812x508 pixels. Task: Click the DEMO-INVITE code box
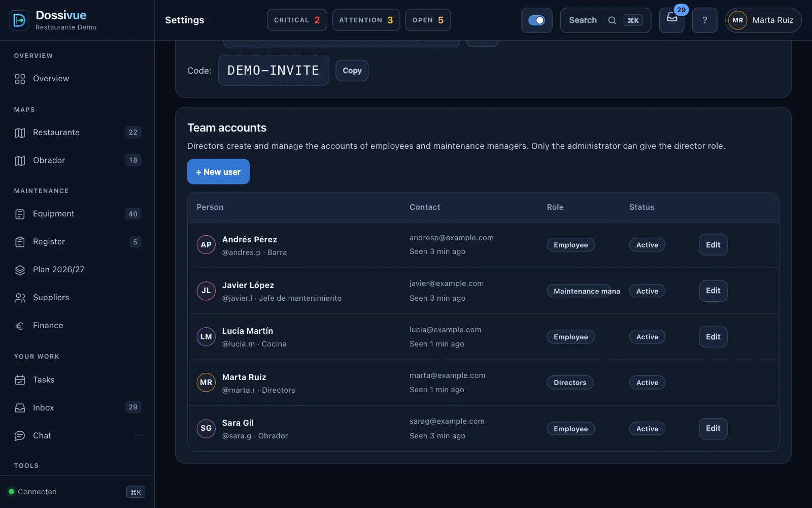click(274, 71)
